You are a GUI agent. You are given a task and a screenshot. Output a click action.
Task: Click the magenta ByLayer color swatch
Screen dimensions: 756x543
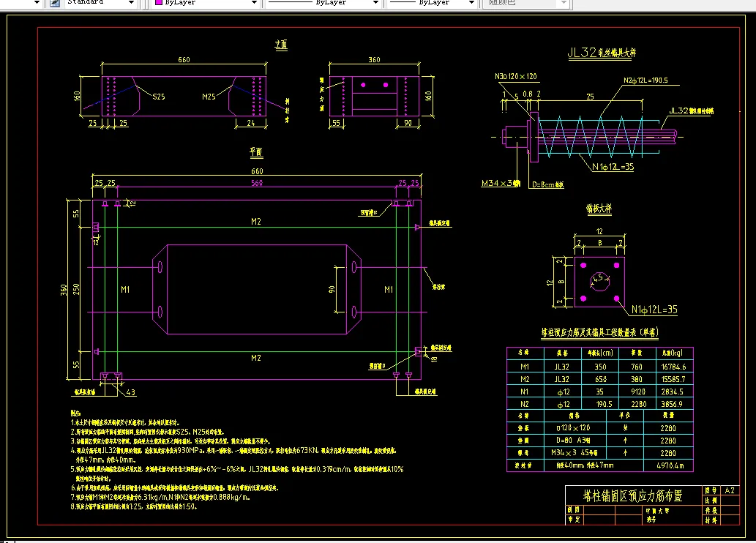[159, 2]
